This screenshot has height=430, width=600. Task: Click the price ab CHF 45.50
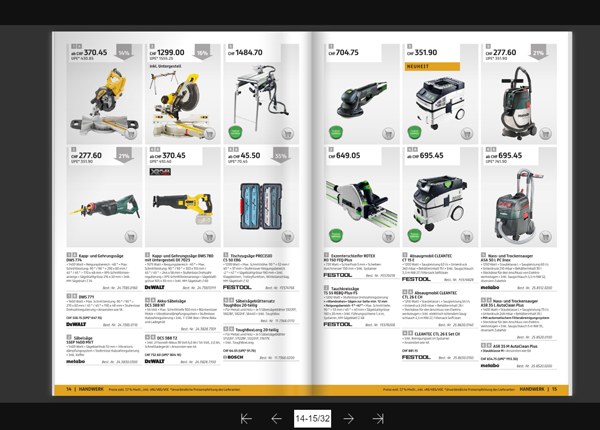(244, 156)
